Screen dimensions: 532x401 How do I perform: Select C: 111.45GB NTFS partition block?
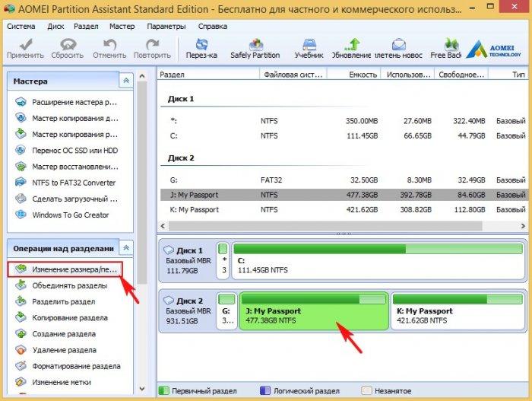[x=378, y=261]
